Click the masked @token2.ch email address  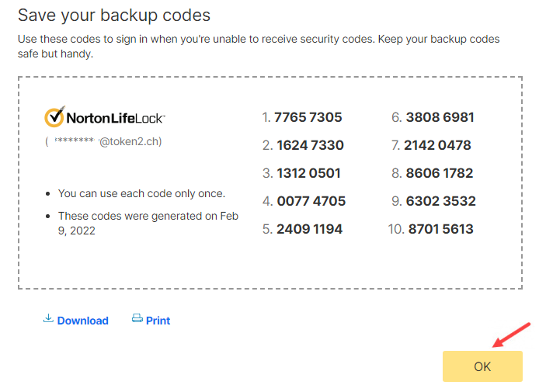pyautogui.click(x=103, y=141)
